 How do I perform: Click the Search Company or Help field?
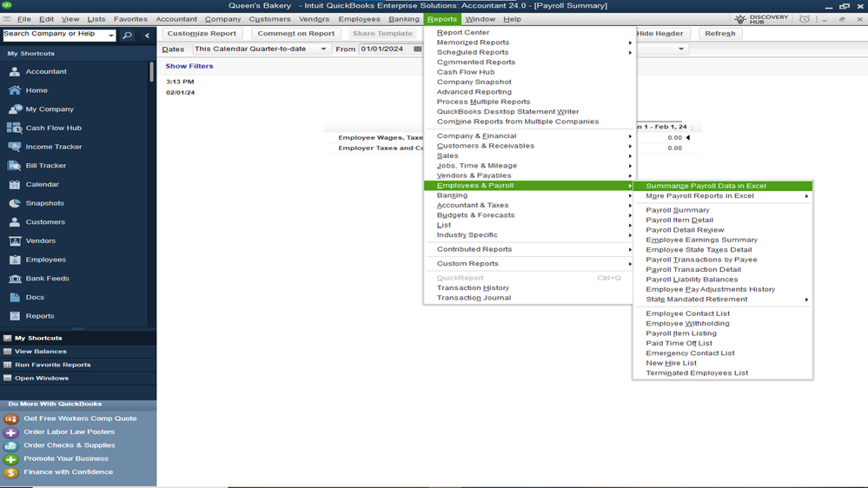click(54, 35)
